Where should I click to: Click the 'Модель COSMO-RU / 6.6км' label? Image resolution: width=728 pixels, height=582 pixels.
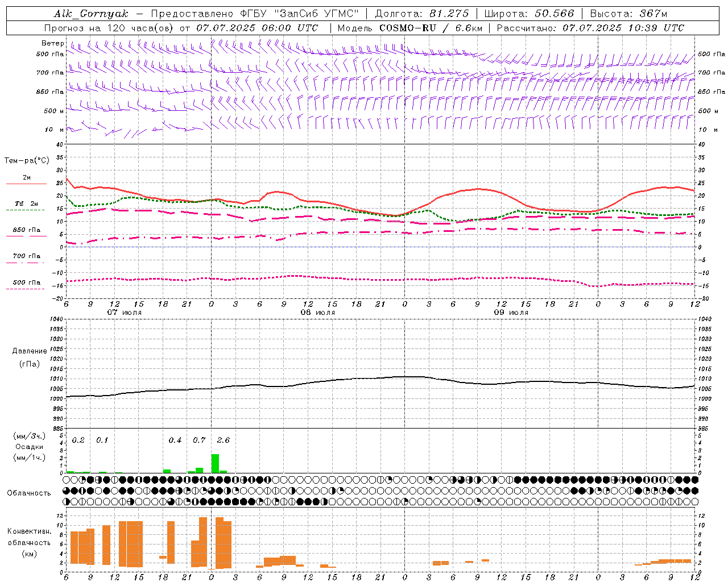[409, 28]
